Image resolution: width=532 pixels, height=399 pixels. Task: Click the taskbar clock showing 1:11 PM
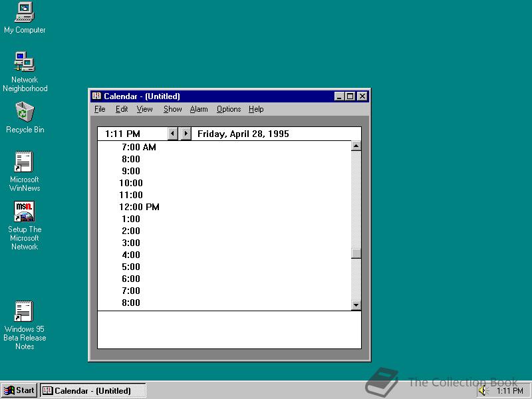pos(510,391)
